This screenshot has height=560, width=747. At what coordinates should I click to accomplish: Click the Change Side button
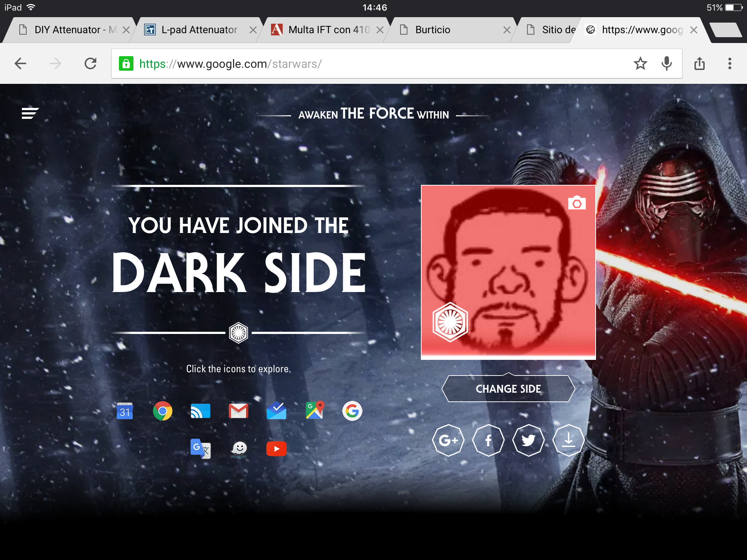pyautogui.click(x=508, y=389)
